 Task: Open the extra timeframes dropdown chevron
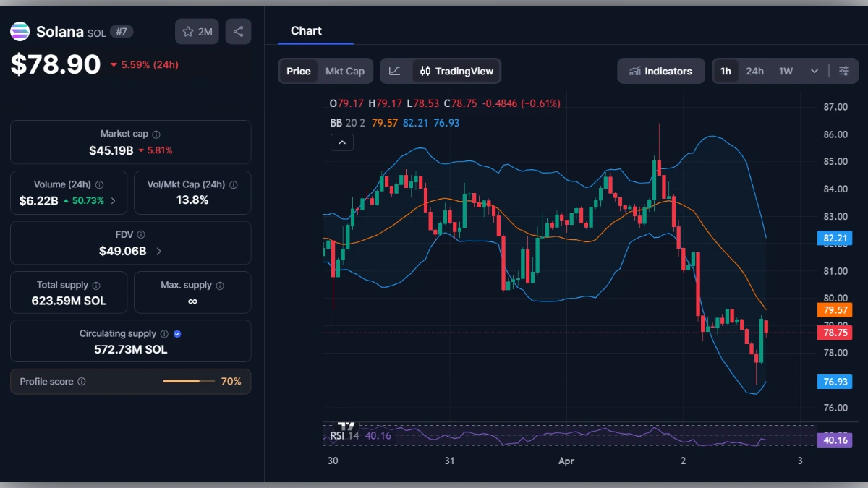pyautogui.click(x=813, y=71)
